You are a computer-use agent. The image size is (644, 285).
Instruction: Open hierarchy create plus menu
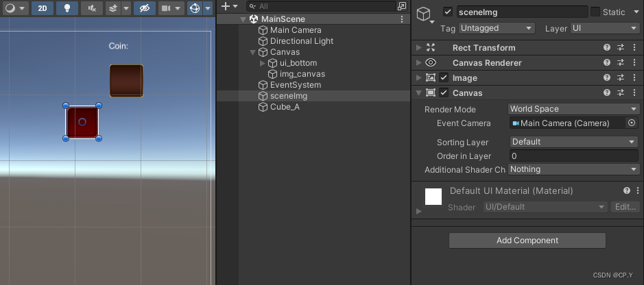(229, 6)
